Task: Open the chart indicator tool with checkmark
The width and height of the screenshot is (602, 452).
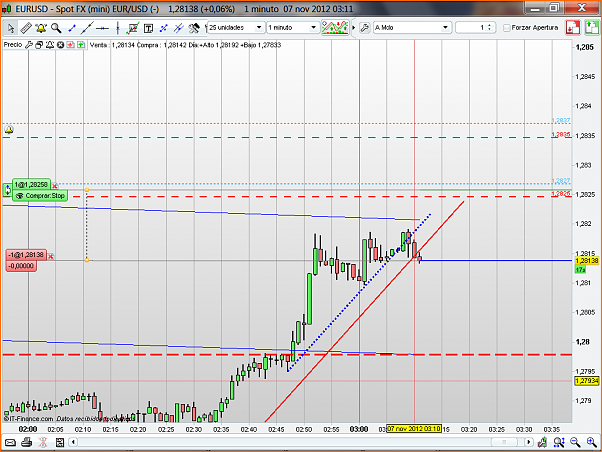Action: [133, 28]
